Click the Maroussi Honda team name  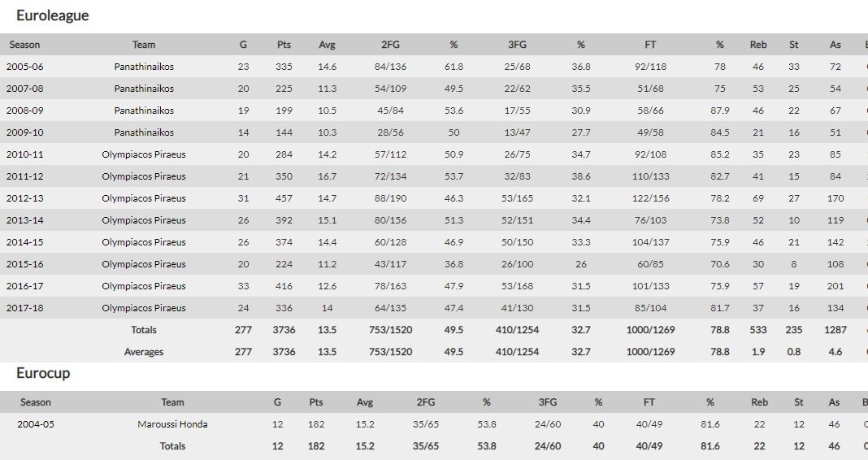172,424
